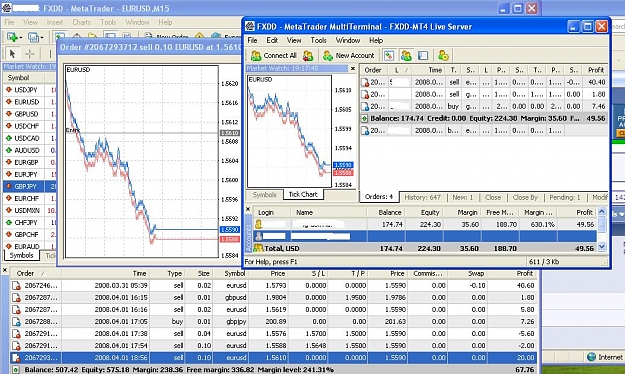625x374 pixels.
Task: Sort by Order column in MetaTrader terminal
Action: 35,274
